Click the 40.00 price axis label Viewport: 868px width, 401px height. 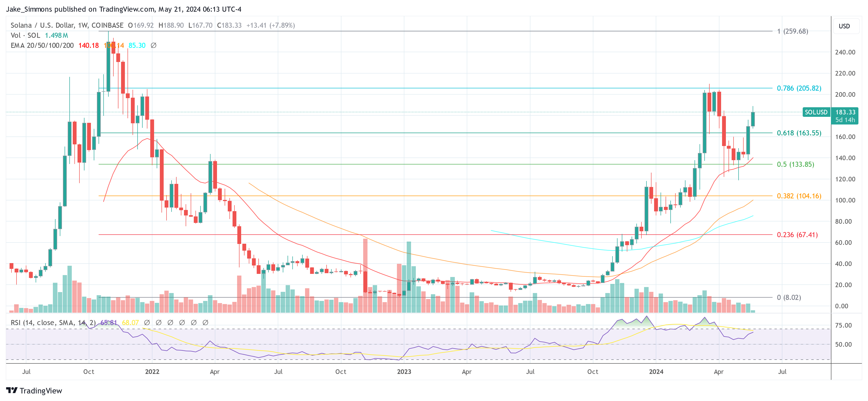click(x=843, y=264)
